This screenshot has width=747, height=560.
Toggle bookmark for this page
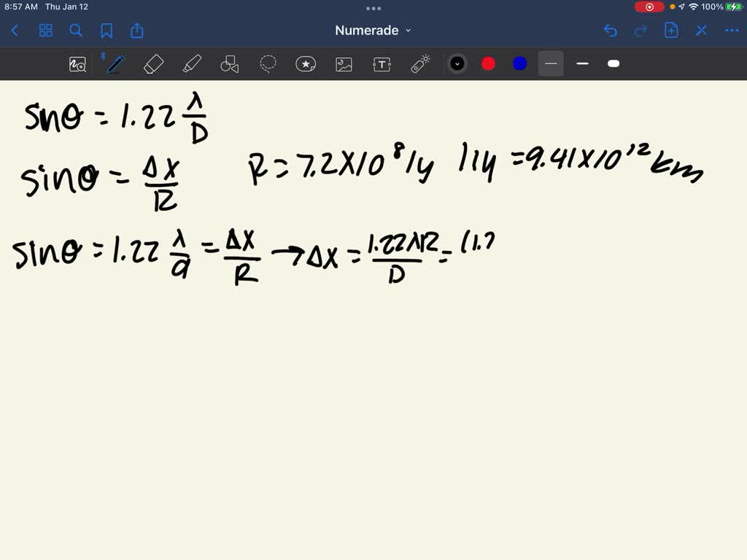pyautogui.click(x=107, y=31)
